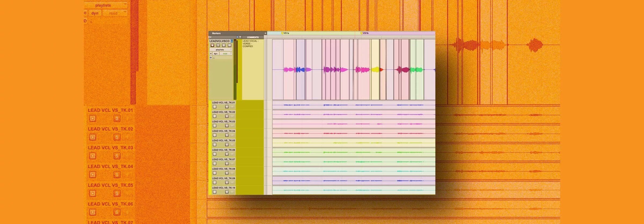Solo the LEAD VCL VS_TK.01 playlist lane
The width and height of the screenshot is (644, 224).
(x=227, y=107)
